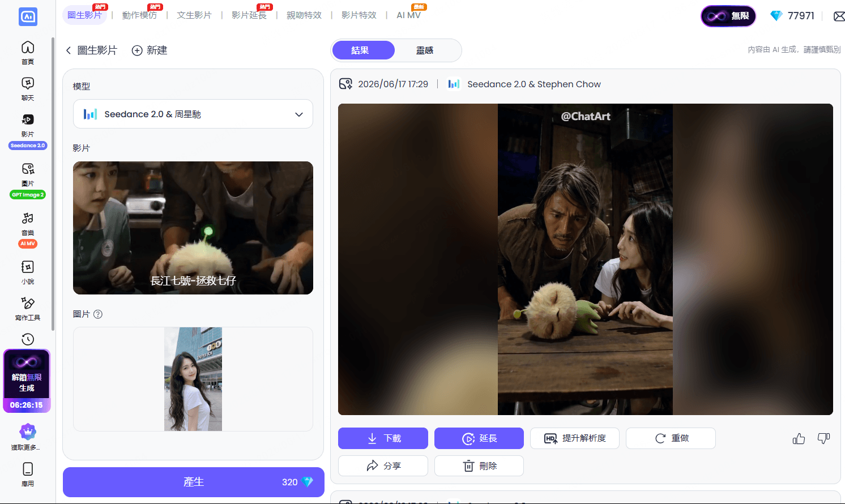The height and width of the screenshot is (504, 845).
Task: Select the 動作模仿 top tab
Action: pyautogui.click(x=139, y=15)
